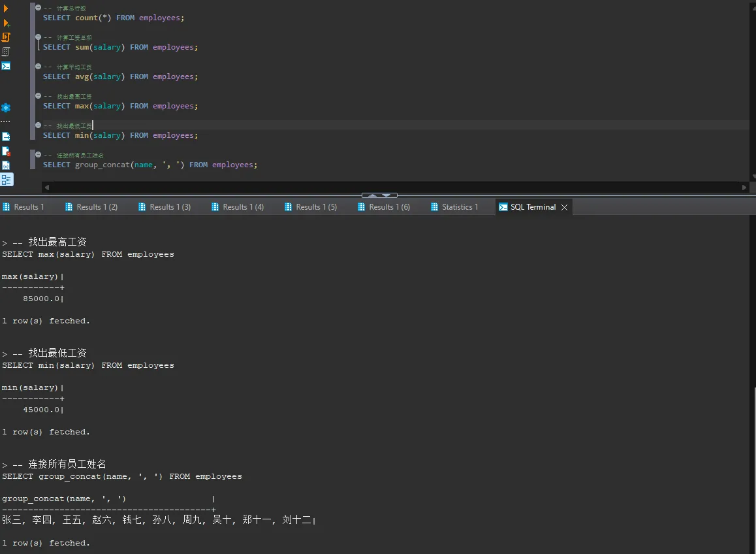Collapse the avg(salary) query block
Viewport: 756px width, 554px height.
pyautogui.click(x=38, y=66)
